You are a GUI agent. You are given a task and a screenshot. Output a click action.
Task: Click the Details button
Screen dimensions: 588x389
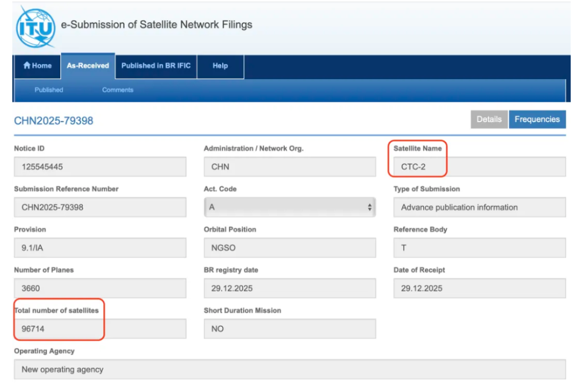[x=489, y=119]
